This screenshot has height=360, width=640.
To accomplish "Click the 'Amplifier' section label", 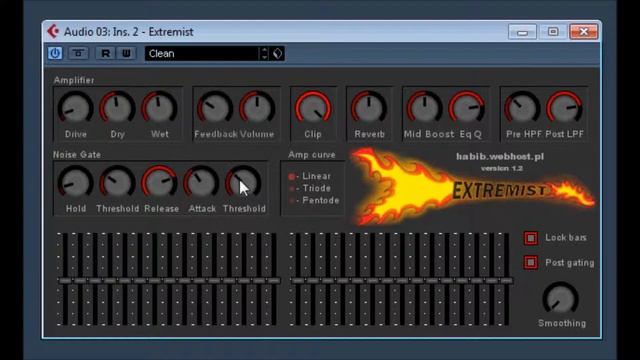I will click(74, 80).
